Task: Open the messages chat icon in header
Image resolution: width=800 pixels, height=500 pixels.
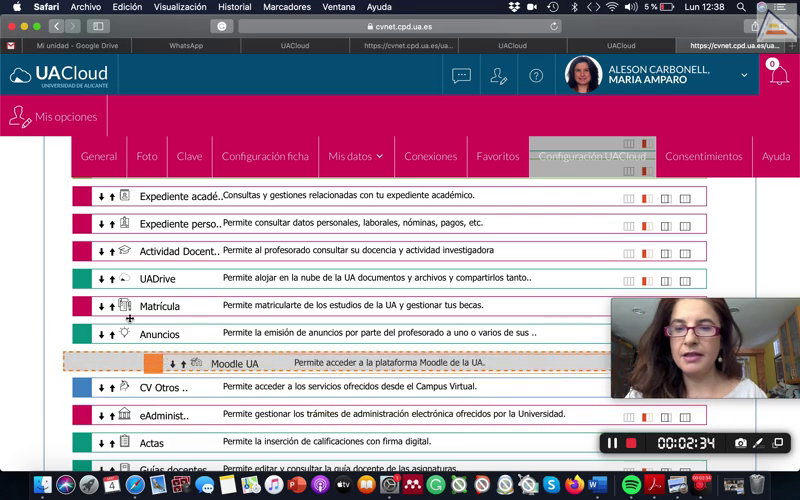Action: [x=461, y=76]
